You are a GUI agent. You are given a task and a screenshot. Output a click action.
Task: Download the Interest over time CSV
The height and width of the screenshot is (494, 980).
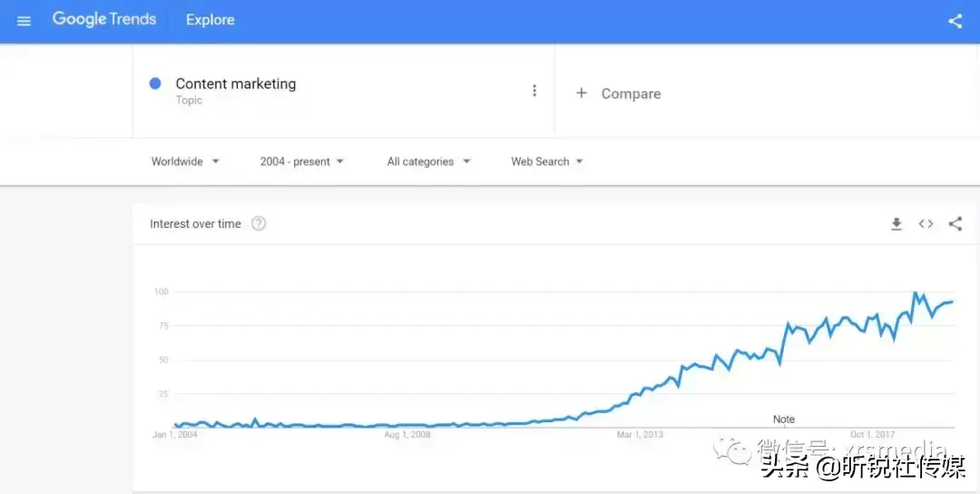coord(897,224)
